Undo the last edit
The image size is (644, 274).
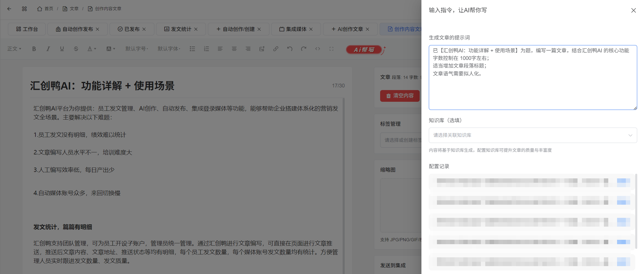tap(290, 49)
